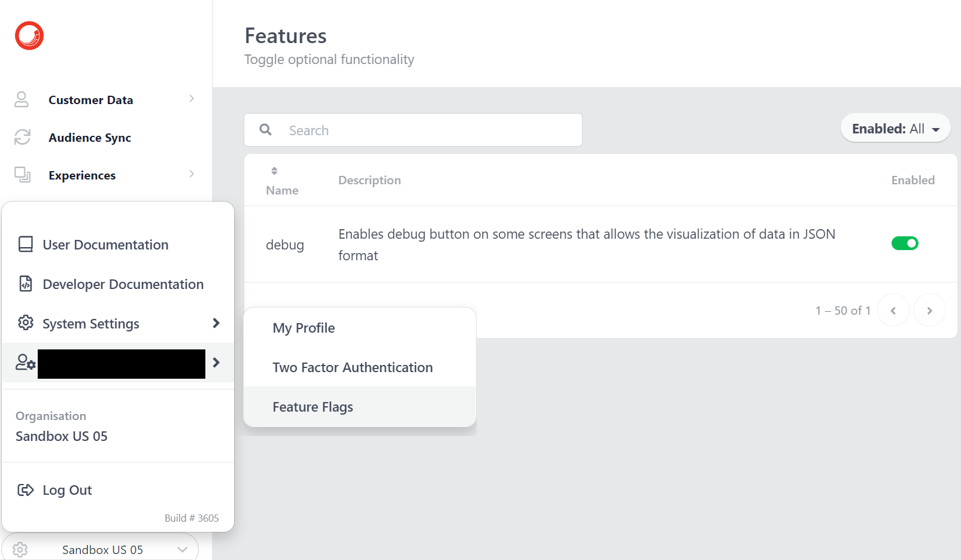The height and width of the screenshot is (560, 961).
Task: Expand the Sandbox US 05 selector at bottom
Action: 182,549
